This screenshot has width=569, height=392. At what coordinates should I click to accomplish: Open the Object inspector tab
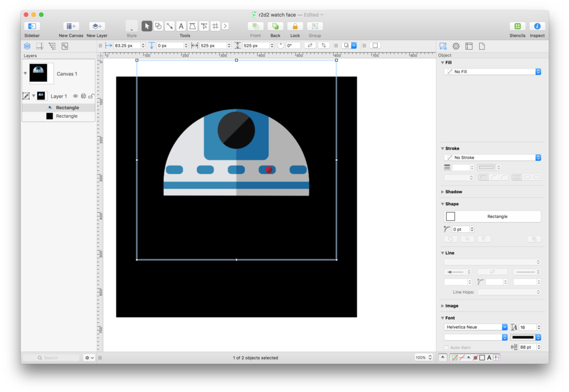[x=443, y=46]
